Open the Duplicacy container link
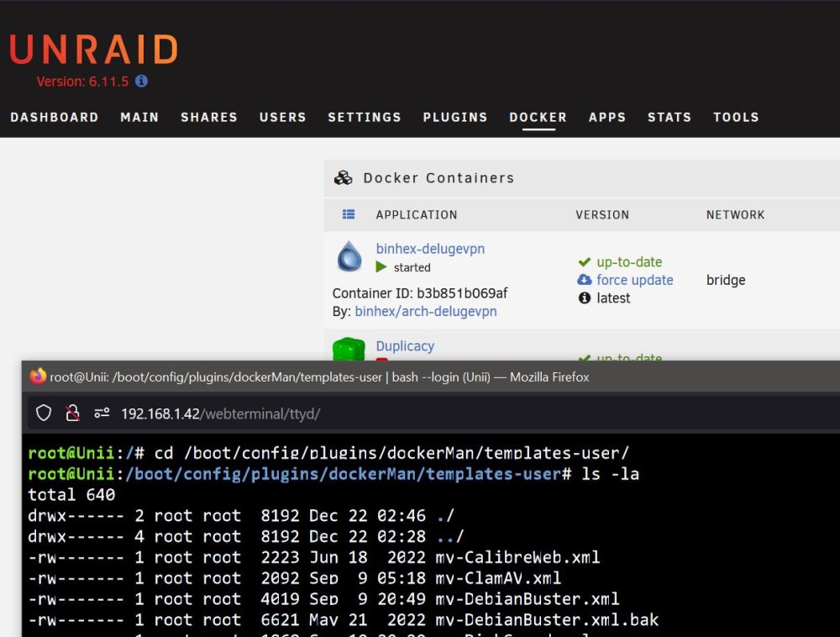This screenshot has width=840, height=637. 405,346
